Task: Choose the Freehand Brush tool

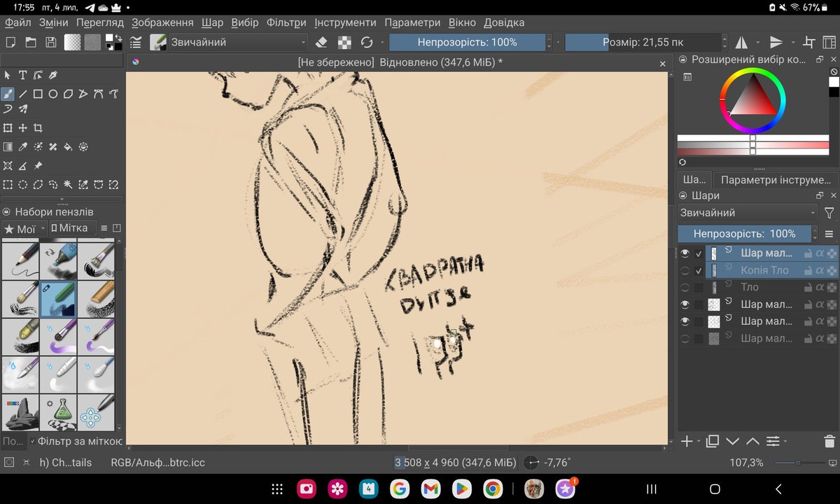Action: pos(8,93)
